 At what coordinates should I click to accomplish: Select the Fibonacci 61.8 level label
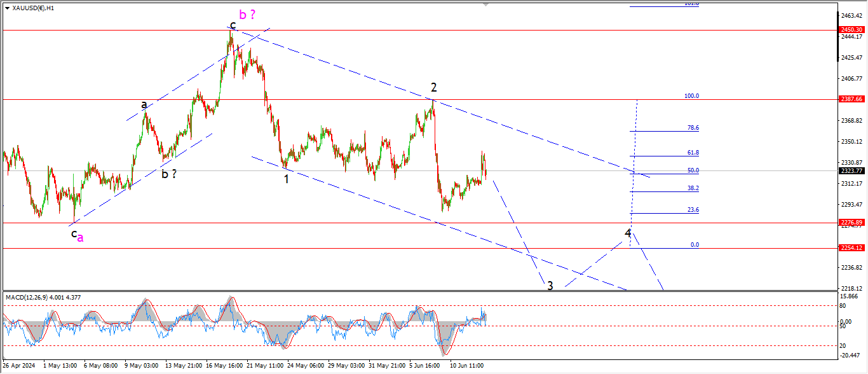tap(692, 153)
